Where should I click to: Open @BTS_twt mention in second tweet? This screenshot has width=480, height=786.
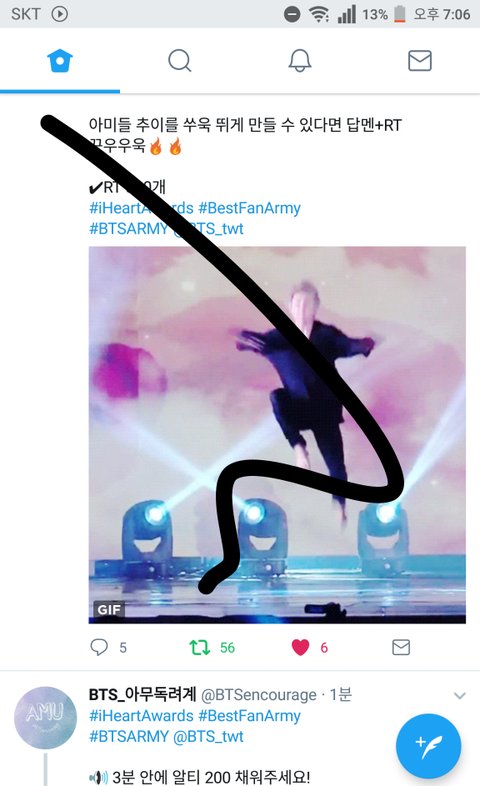[x=208, y=736]
